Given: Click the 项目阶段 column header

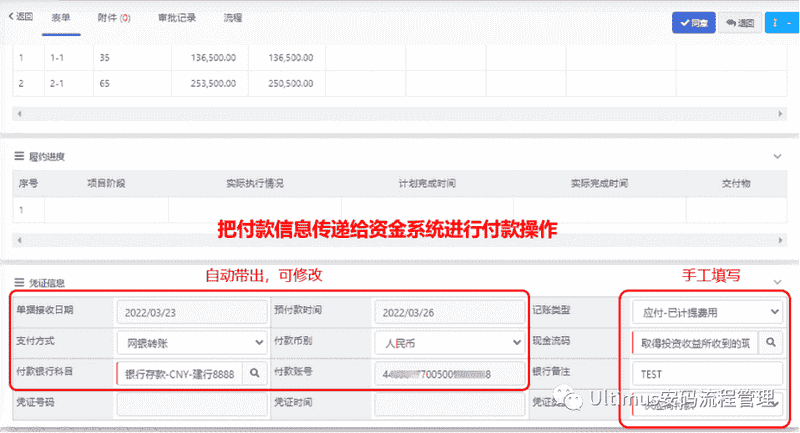Looking at the screenshot, I should tap(106, 183).
